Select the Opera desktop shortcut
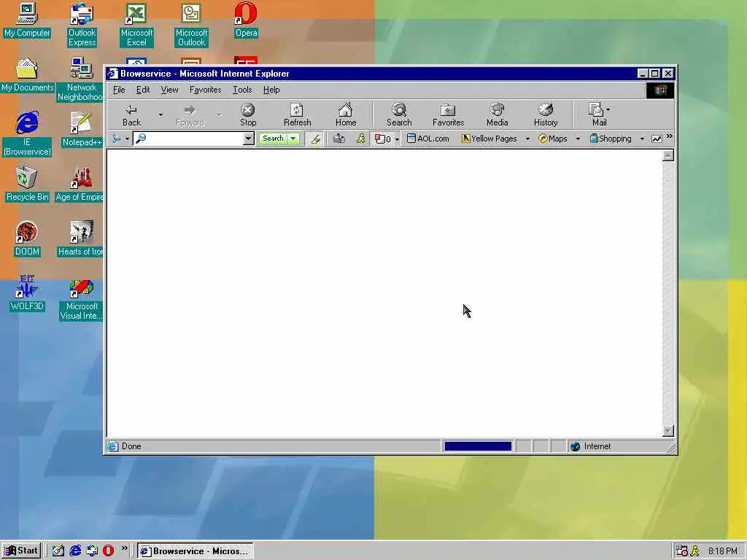The width and height of the screenshot is (747, 560). coord(246,20)
